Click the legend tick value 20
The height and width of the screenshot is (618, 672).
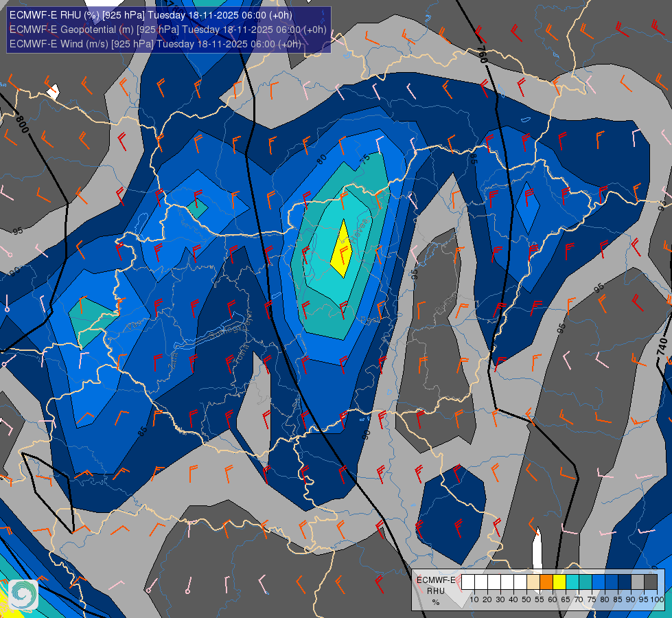pos(487,599)
